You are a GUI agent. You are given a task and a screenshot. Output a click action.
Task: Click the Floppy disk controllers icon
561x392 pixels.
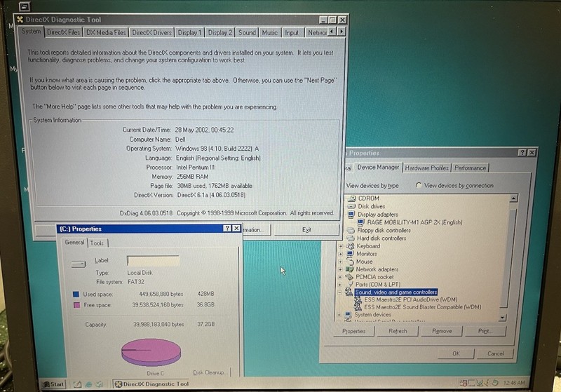(351, 230)
